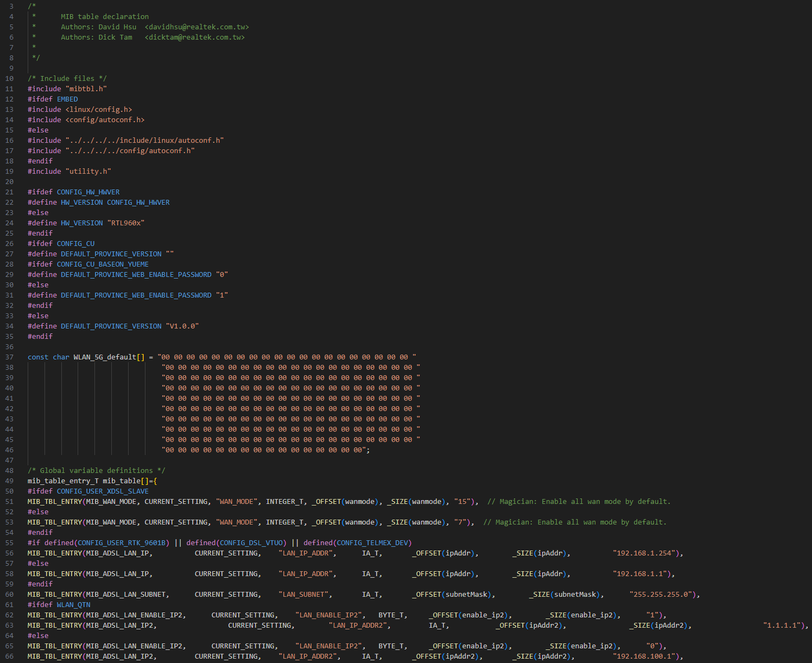
Task: Click line number 37 in the gutter
Action: click(x=9, y=357)
